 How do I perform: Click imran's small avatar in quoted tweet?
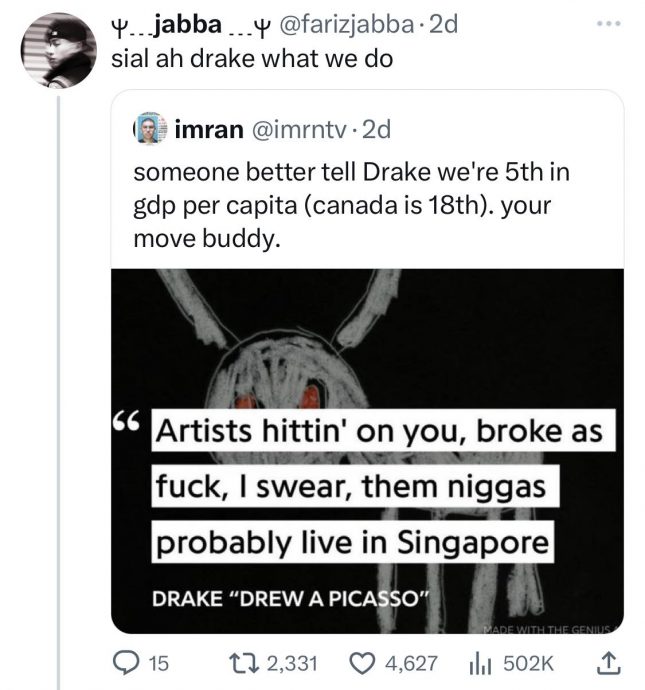(150, 130)
